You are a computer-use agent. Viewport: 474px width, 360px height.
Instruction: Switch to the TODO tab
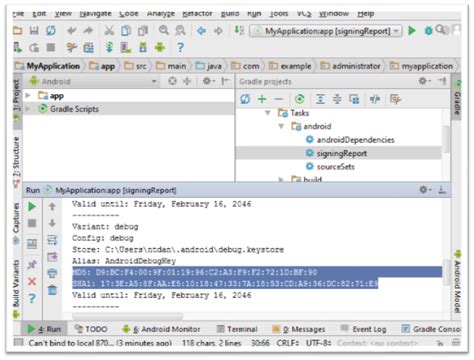91,329
